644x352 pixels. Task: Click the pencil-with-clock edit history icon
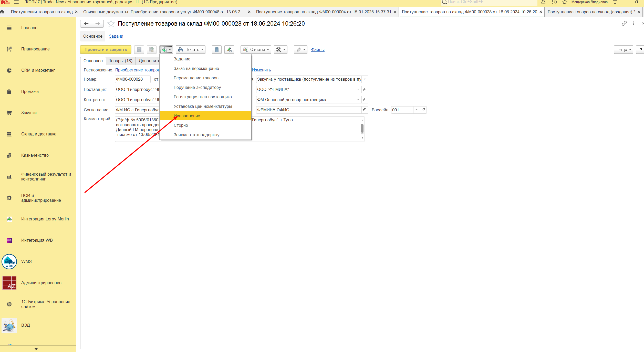[229, 50]
